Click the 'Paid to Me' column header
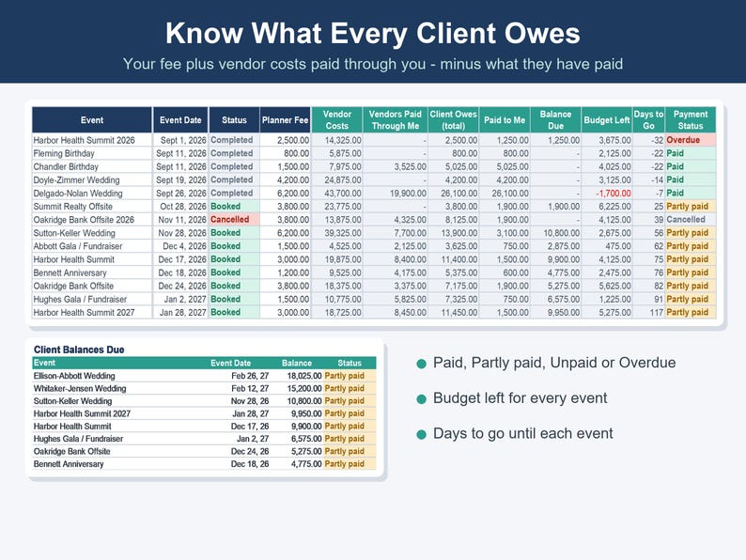Screen dimensions: 746x560 click(x=505, y=120)
